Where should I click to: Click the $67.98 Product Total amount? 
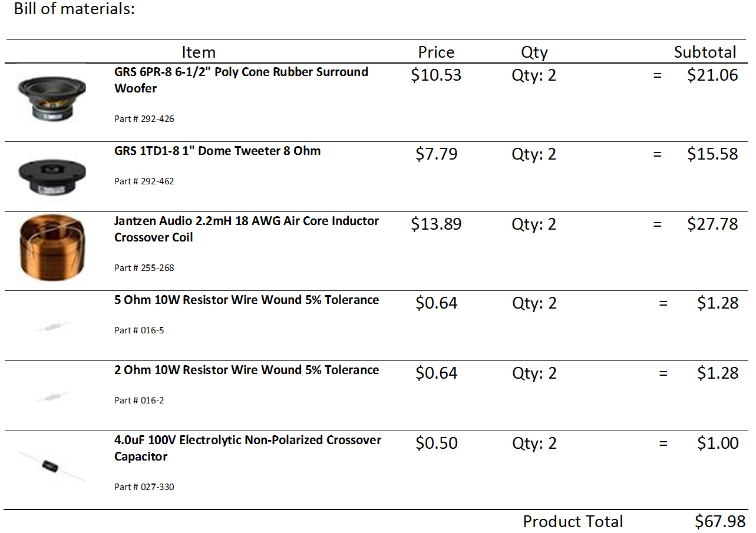tap(720, 522)
